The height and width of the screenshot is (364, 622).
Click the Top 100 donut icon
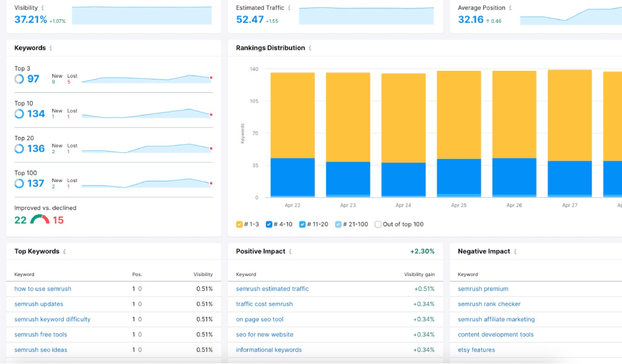pos(19,183)
